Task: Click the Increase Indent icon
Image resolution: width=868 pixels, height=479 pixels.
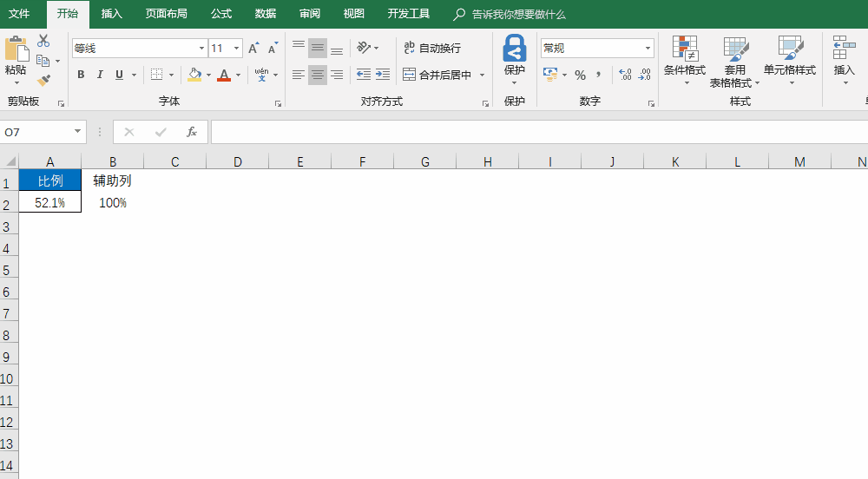Action: pos(383,75)
